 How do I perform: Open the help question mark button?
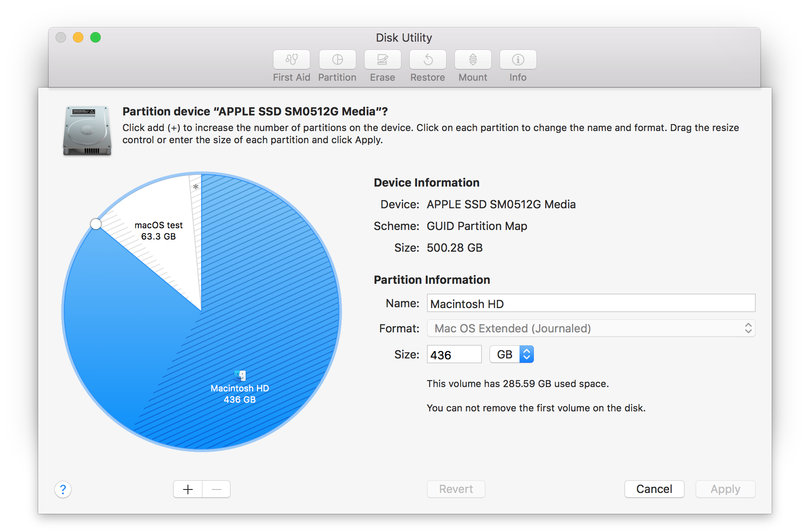tap(63, 489)
